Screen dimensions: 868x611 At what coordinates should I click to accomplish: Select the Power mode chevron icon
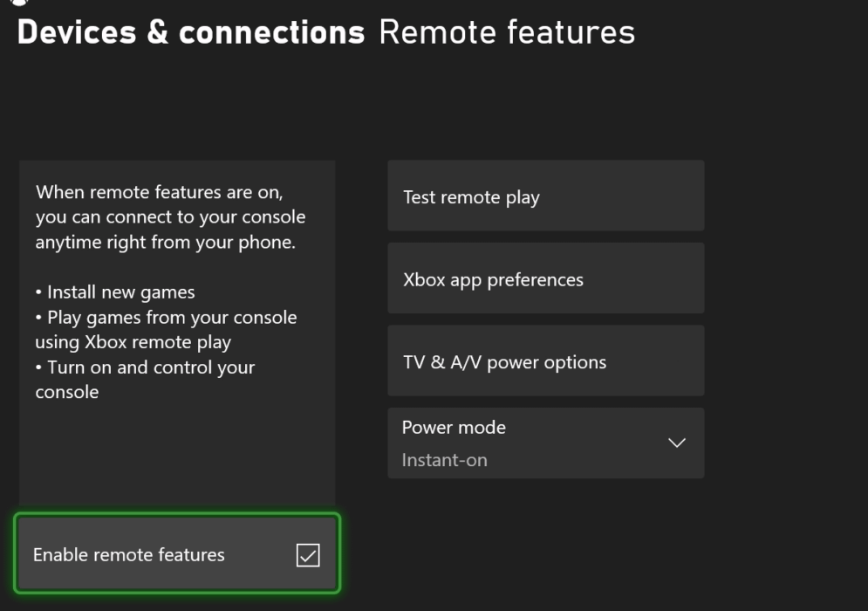[x=676, y=443]
